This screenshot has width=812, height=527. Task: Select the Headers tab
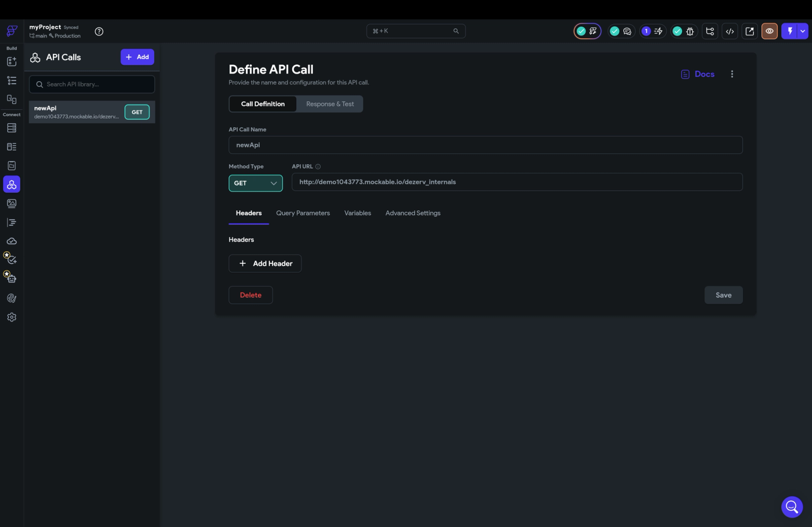(249, 213)
